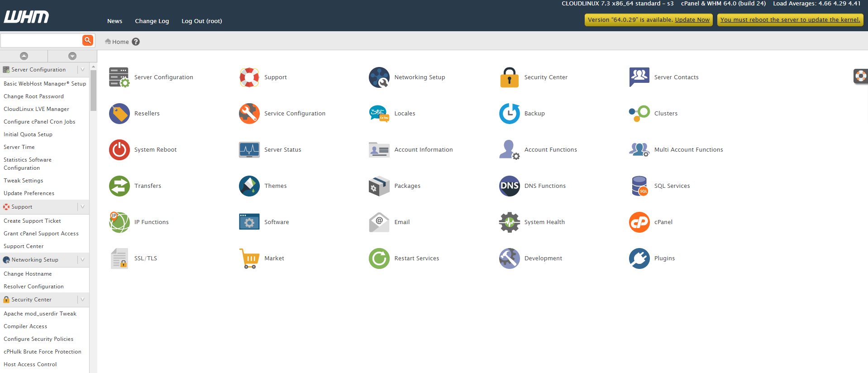Click Log Out (root) in header
This screenshot has width=868, height=373.
coord(201,21)
